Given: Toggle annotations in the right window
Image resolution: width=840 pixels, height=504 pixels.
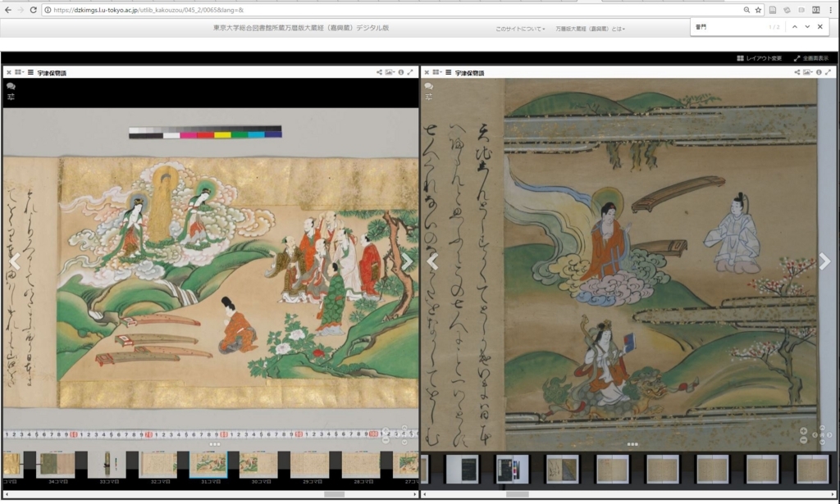Looking at the screenshot, I should point(428,86).
